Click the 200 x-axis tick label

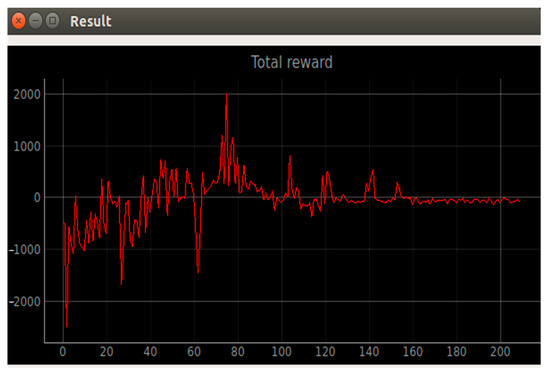click(x=501, y=351)
